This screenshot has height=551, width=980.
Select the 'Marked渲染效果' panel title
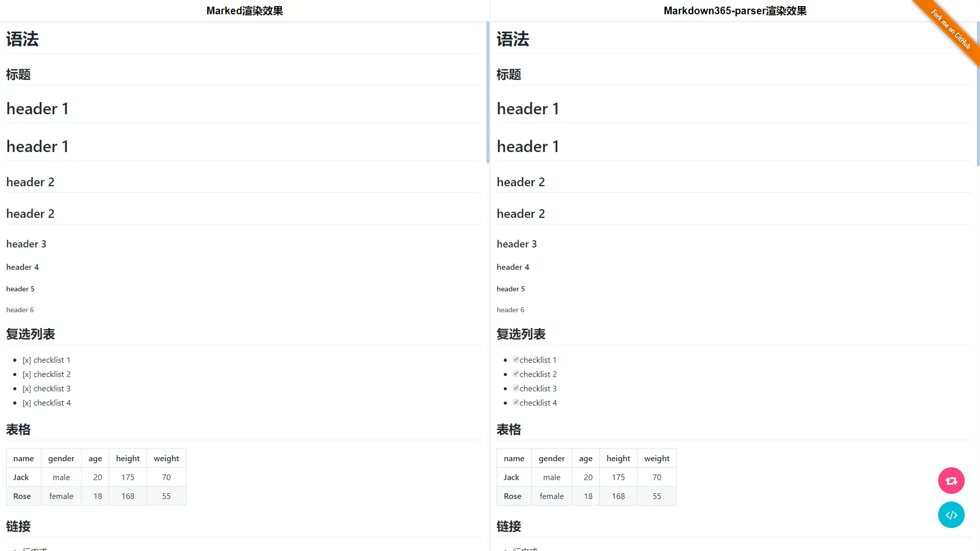(x=244, y=10)
